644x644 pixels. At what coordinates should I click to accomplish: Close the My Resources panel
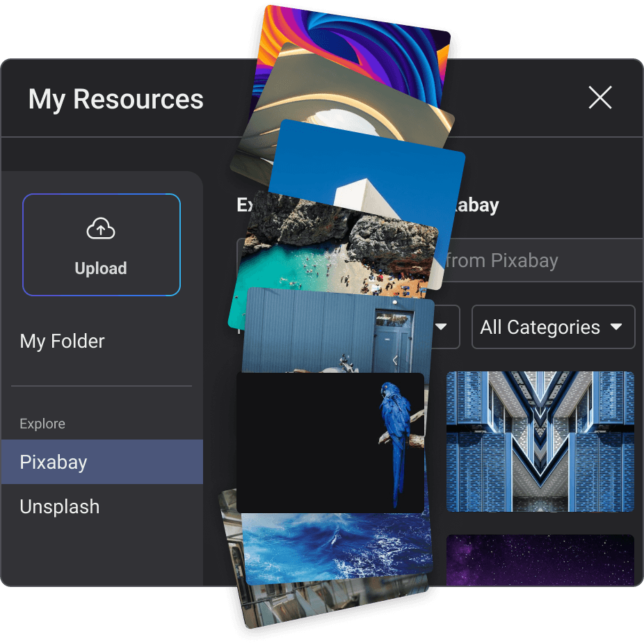[599, 98]
